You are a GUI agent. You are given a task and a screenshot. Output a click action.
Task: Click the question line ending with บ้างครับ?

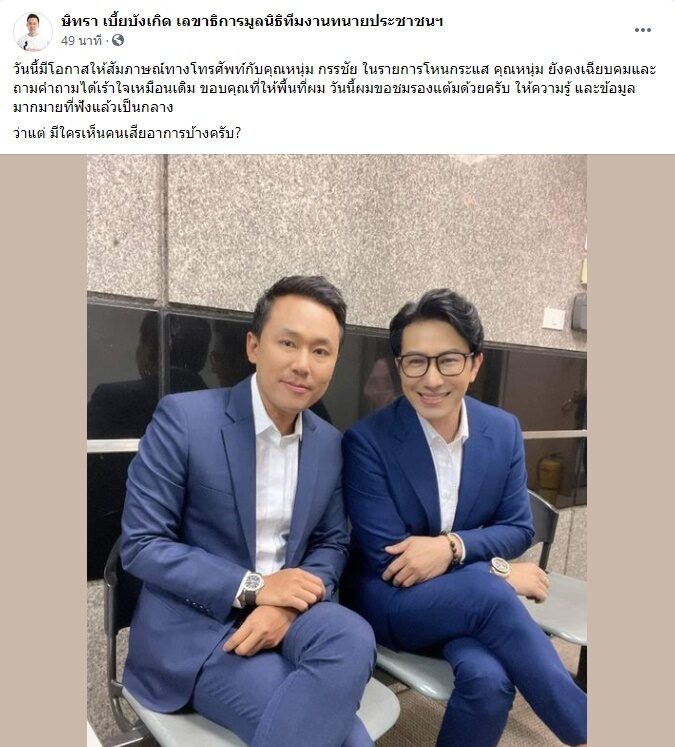point(127,133)
